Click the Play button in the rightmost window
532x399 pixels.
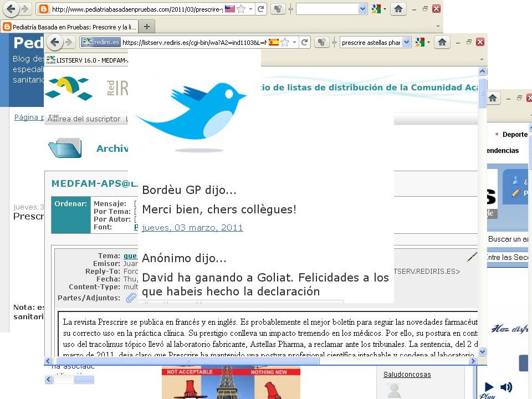click(489, 387)
